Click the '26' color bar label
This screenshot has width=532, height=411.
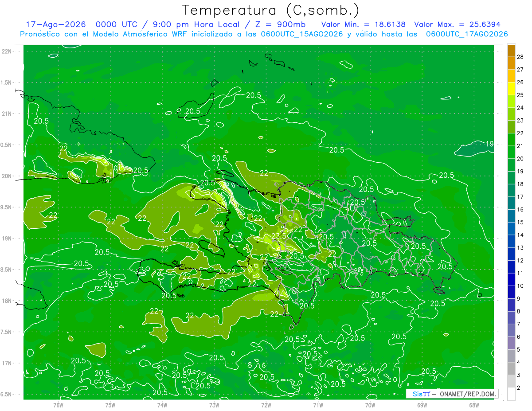click(521, 82)
